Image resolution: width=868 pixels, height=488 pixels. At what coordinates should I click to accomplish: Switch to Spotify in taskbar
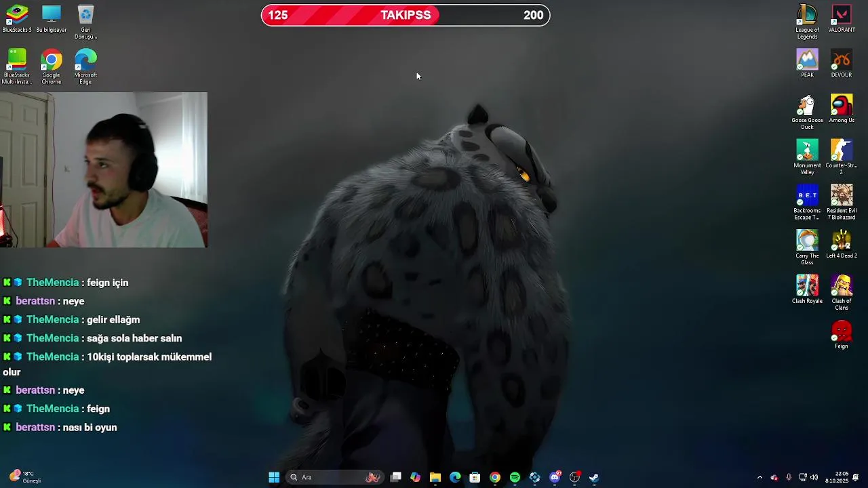515,477
